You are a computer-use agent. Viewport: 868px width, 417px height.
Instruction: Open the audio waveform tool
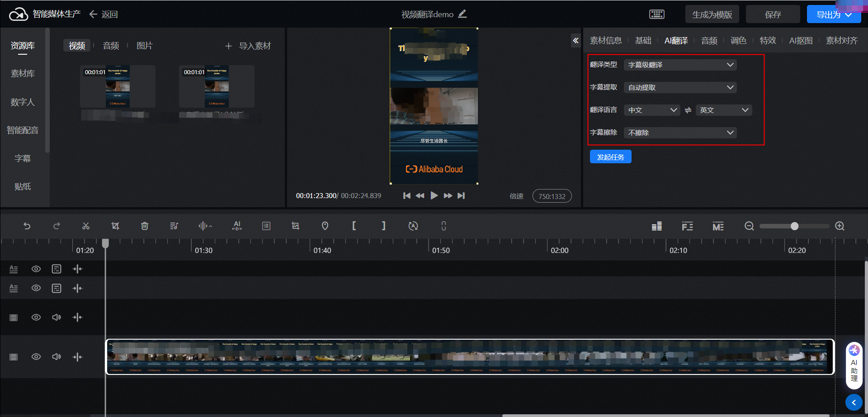click(205, 226)
